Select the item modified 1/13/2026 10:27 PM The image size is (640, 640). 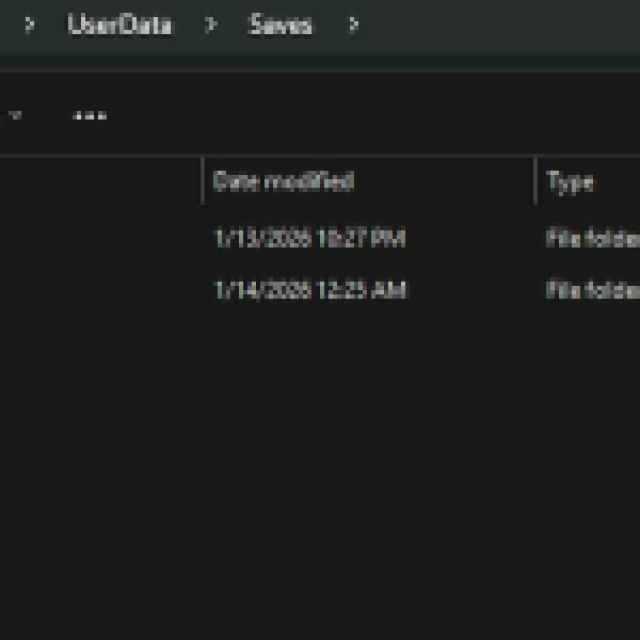(x=309, y=239)
